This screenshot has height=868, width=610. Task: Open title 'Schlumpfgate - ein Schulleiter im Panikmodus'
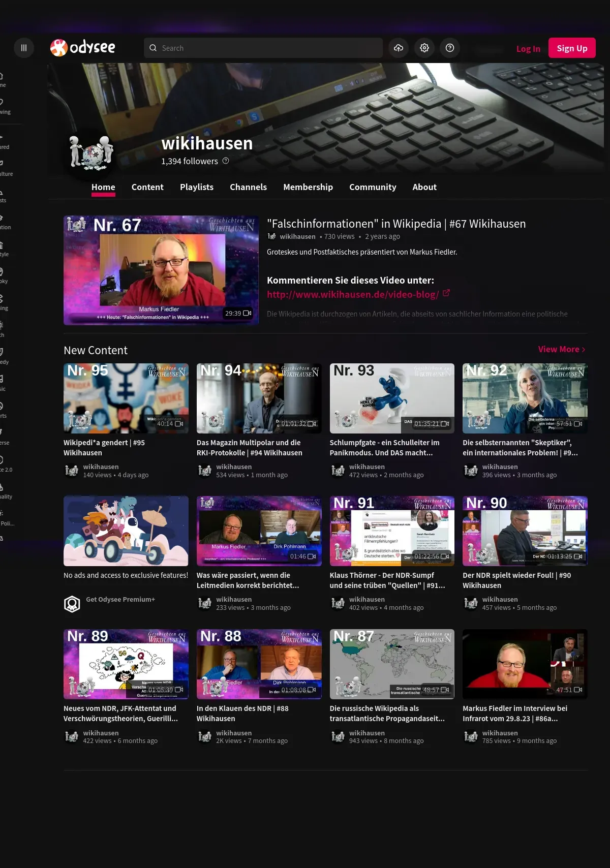click(385, 448)
